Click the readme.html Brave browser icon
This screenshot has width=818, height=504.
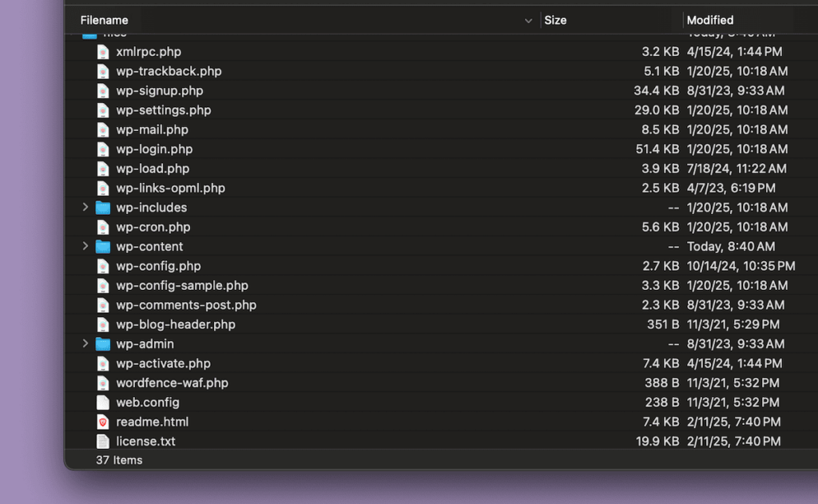(102, 422)
